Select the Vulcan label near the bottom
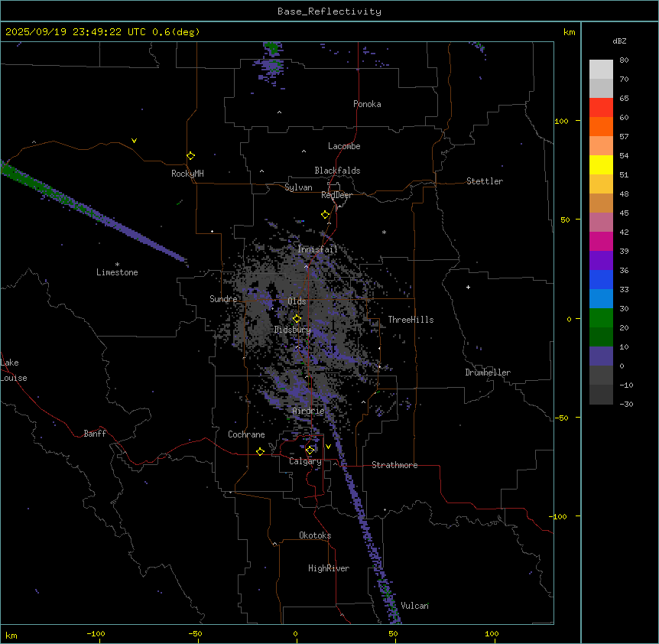The height and width of the screenshot is (644, 659). [414, 606]
